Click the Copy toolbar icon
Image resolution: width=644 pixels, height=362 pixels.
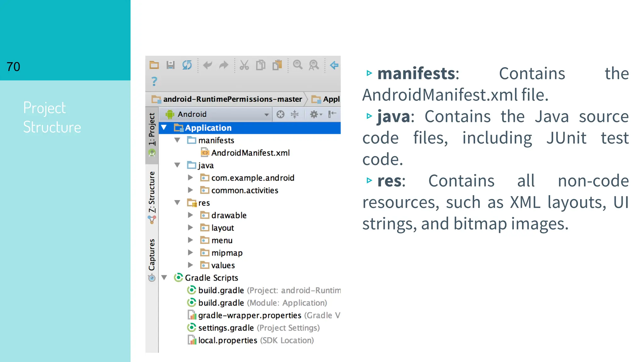pyautogui.click(x=261, y=65)
